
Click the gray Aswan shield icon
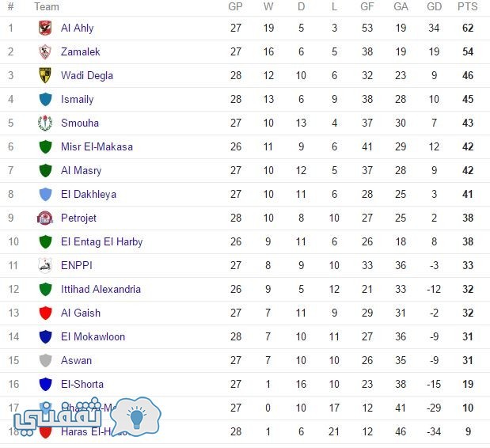(x=45, y=360)
